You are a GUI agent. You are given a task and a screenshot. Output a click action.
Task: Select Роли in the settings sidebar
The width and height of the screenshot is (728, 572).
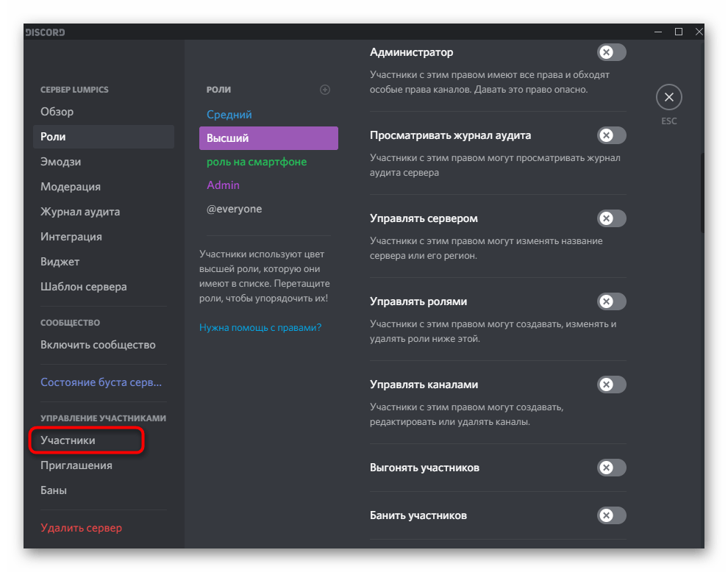104,137
